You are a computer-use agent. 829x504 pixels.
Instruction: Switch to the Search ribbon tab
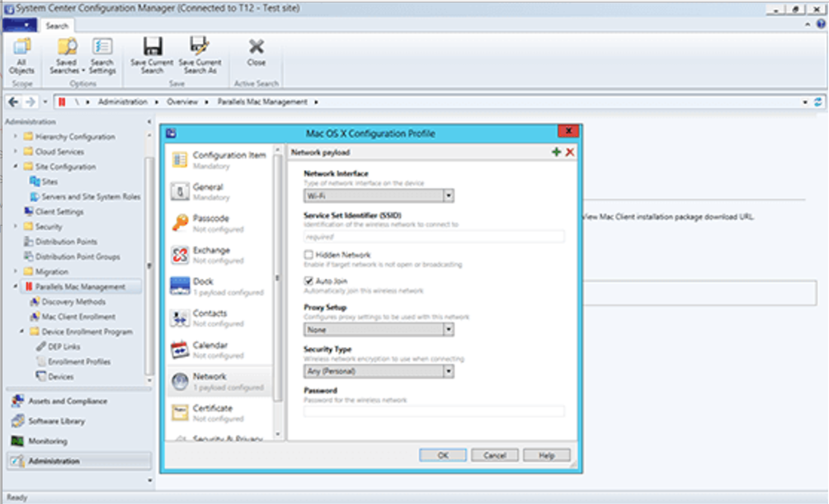(57, 26)
